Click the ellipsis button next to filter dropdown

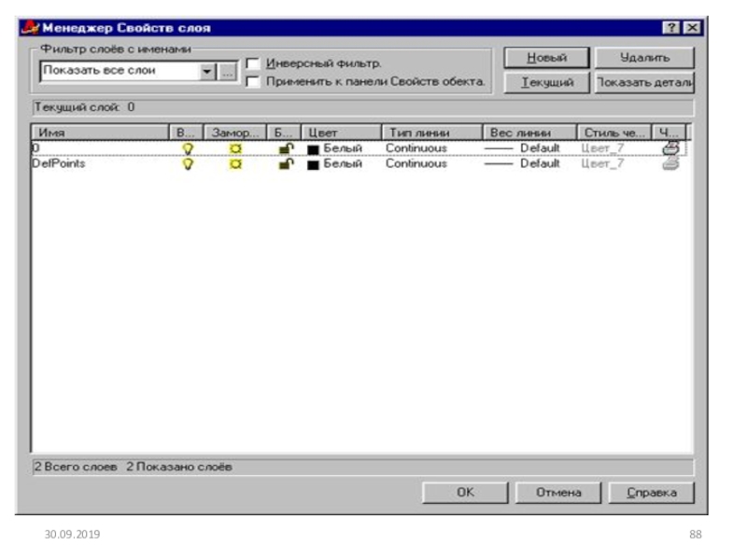coord(226,71)
